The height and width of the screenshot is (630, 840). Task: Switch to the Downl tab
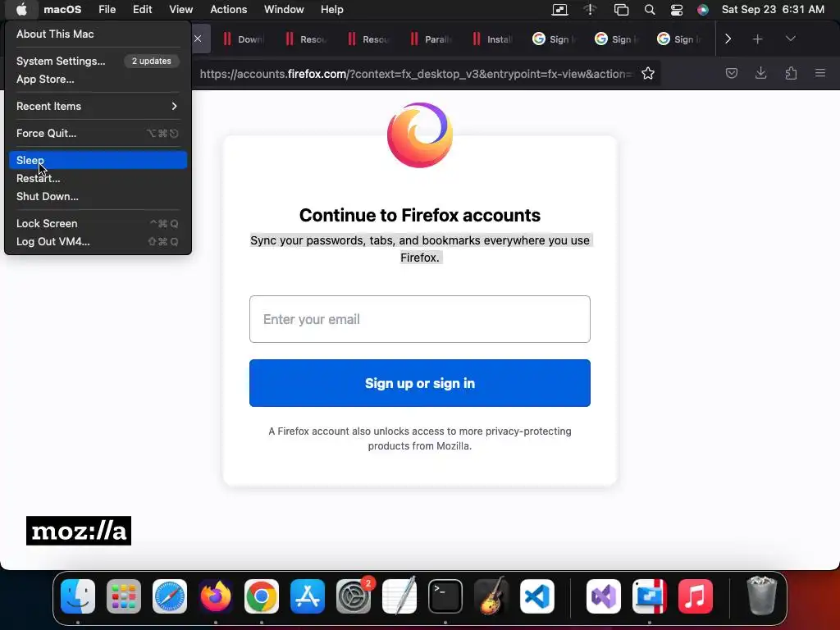(243, 39)
